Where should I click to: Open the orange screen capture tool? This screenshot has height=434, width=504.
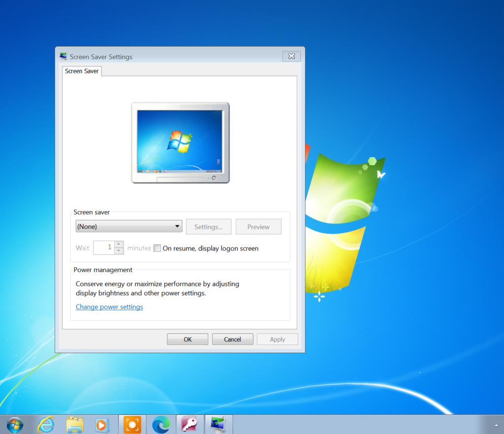click(x=132, y=424)
